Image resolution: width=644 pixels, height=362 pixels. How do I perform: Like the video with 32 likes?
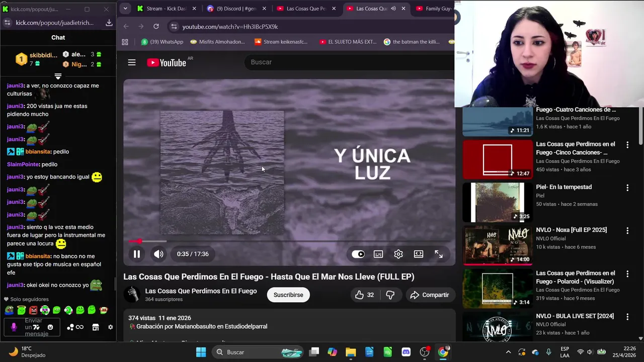365,295
